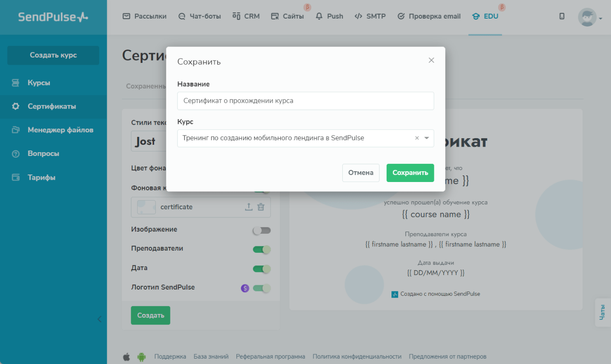
Task: Click the green Сохранить button
Action: pyautogui.click(x=410, y=173)
